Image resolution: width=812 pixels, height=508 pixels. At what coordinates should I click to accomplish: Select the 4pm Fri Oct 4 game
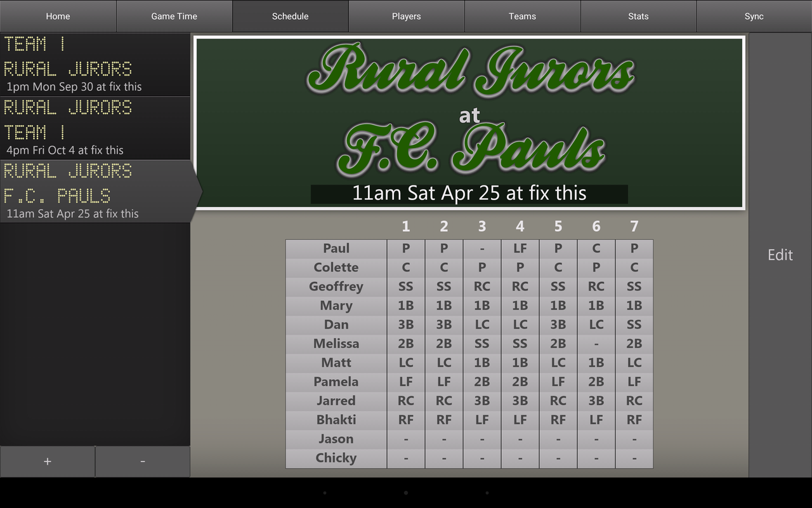point(95,128)
